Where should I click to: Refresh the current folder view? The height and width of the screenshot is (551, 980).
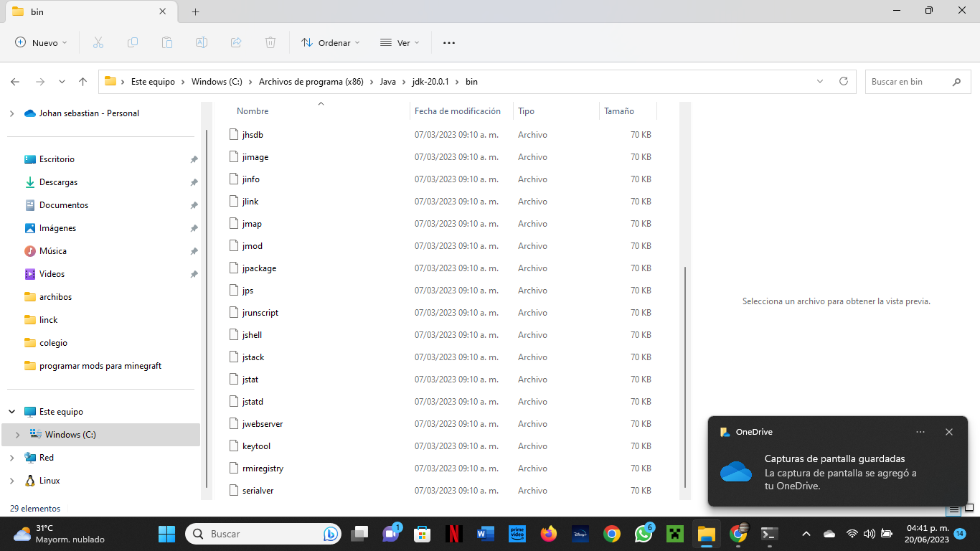tap(844, 82)
